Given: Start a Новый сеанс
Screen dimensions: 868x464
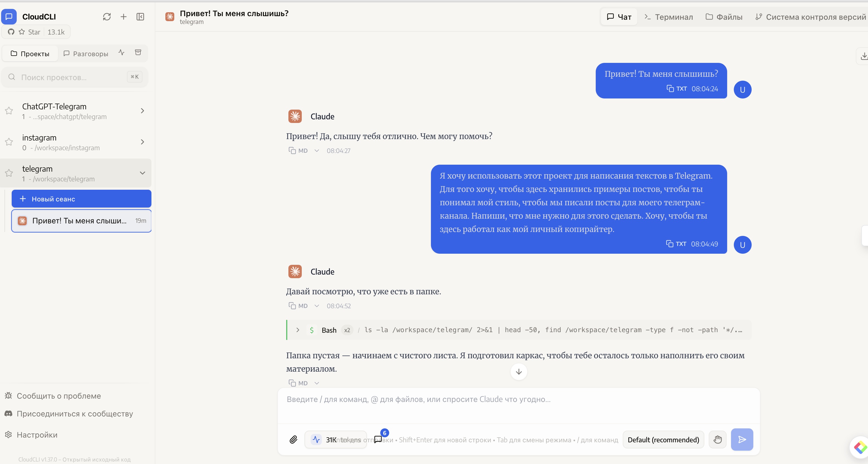Looking at the screenshot, I should click(82, 199).
